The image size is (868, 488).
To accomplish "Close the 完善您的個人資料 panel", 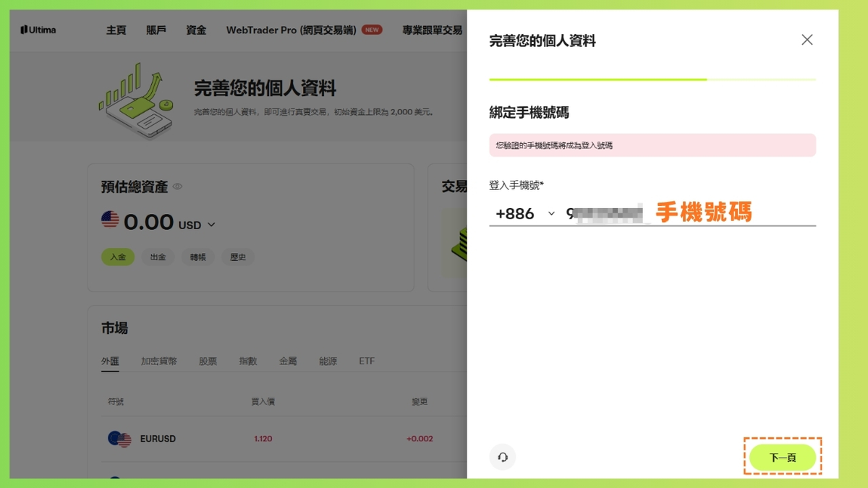I will [807, 40].
